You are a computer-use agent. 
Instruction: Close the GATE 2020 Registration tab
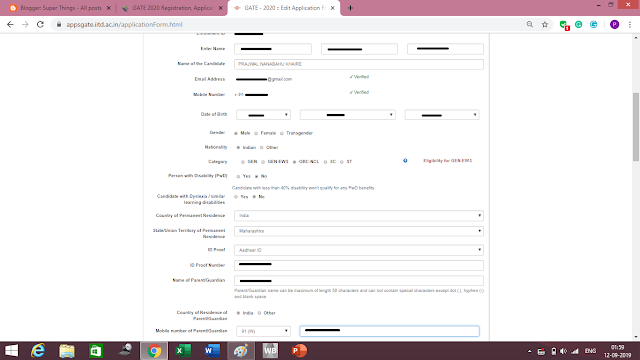tap(221, 8)
